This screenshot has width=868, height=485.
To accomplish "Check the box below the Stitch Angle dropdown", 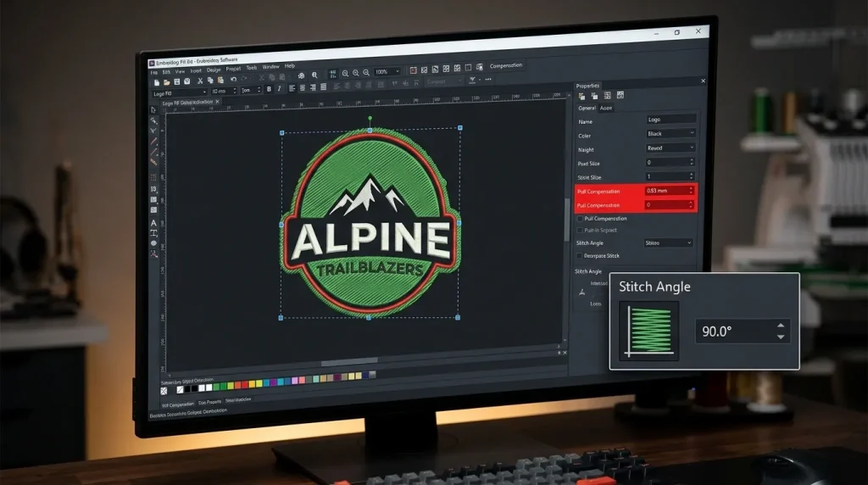I will click(579, 256).
